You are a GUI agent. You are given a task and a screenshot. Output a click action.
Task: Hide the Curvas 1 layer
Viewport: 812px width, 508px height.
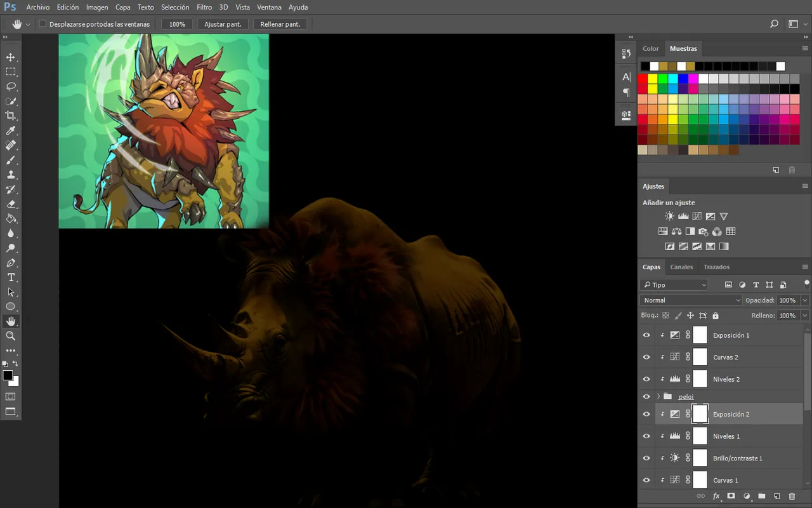(x=646, y=480)
